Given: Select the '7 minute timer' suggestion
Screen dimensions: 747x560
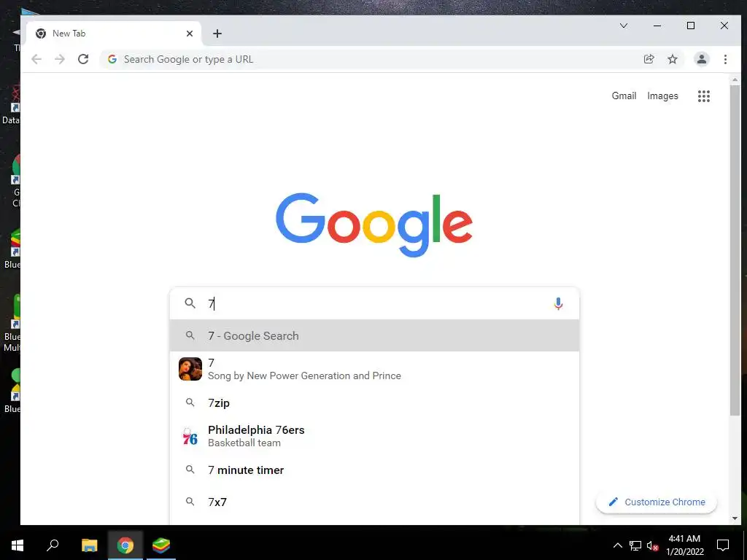Looking at the screenshot, I should tap(374, 470).
